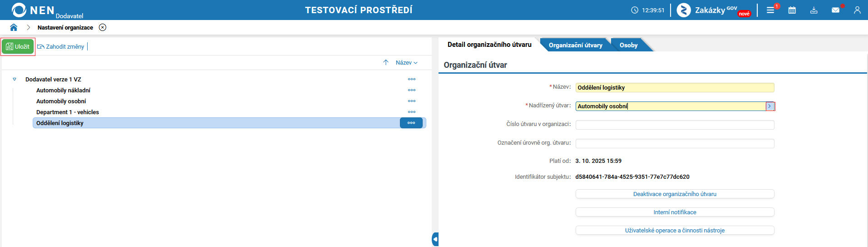Image resolution: width=868 pixels, height=247 pixels.
Task: Click the Platí od date value
Action: 598,161
